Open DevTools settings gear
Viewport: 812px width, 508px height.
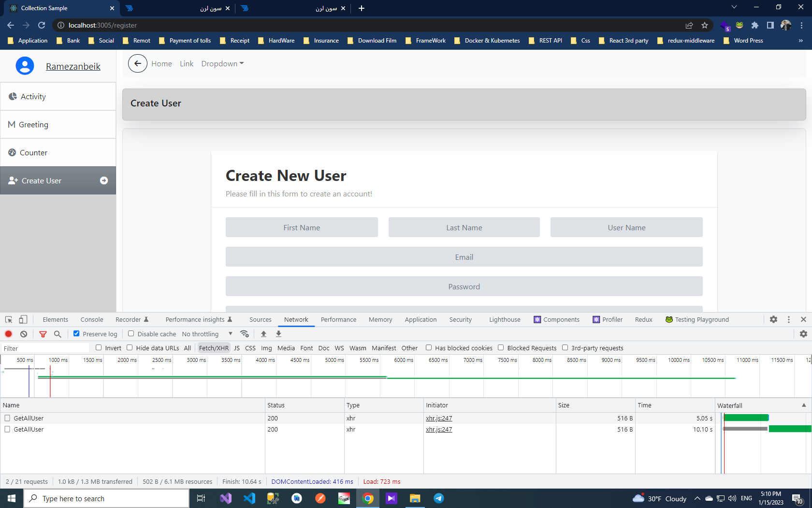[773, 319]
